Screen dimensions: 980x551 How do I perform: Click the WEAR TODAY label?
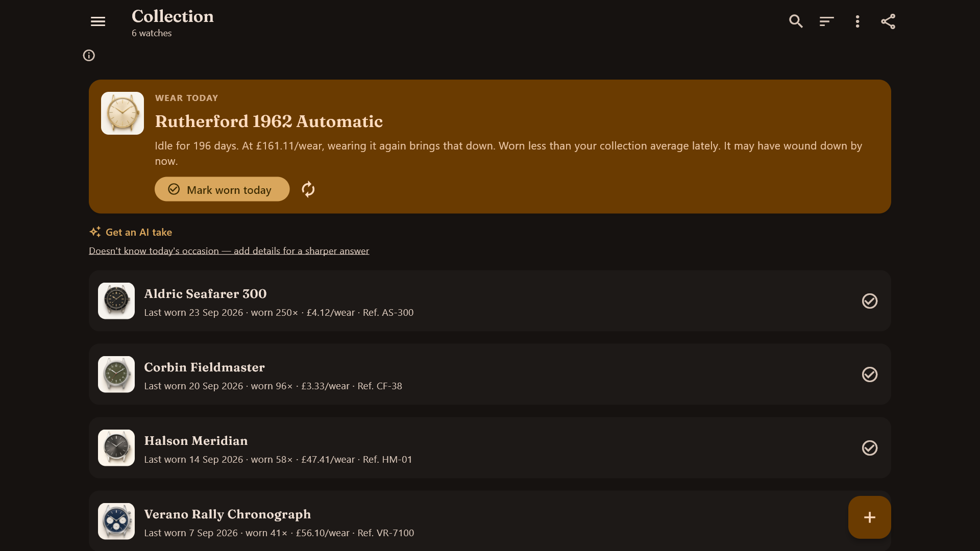tap(186, 98)
